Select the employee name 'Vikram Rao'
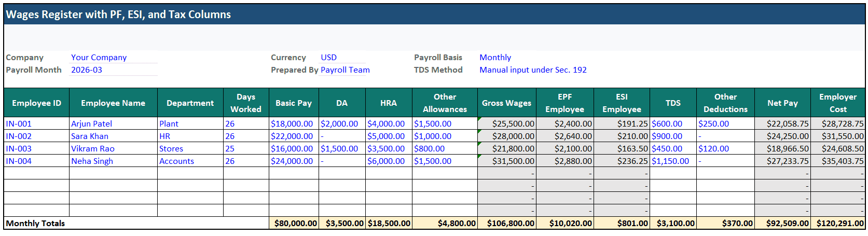This screenshot has width=868, height=236. [113, 148]
